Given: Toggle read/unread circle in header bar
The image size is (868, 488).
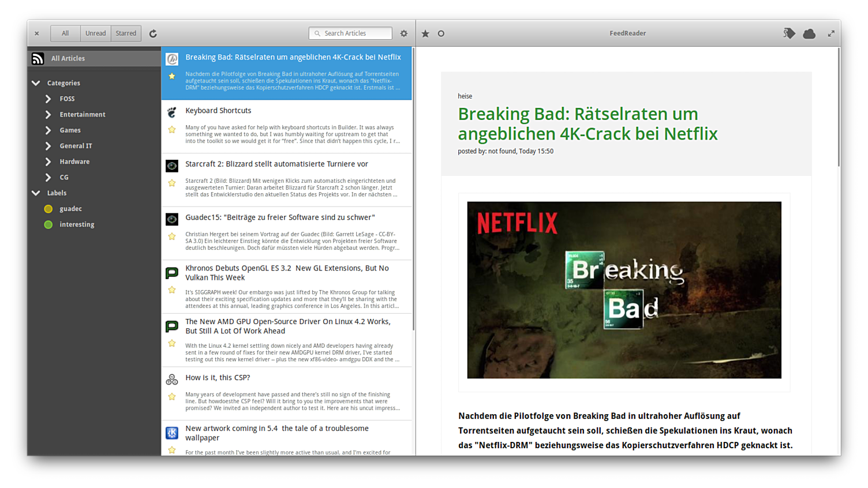Looking at the screenshot, I should pos(441,33).
